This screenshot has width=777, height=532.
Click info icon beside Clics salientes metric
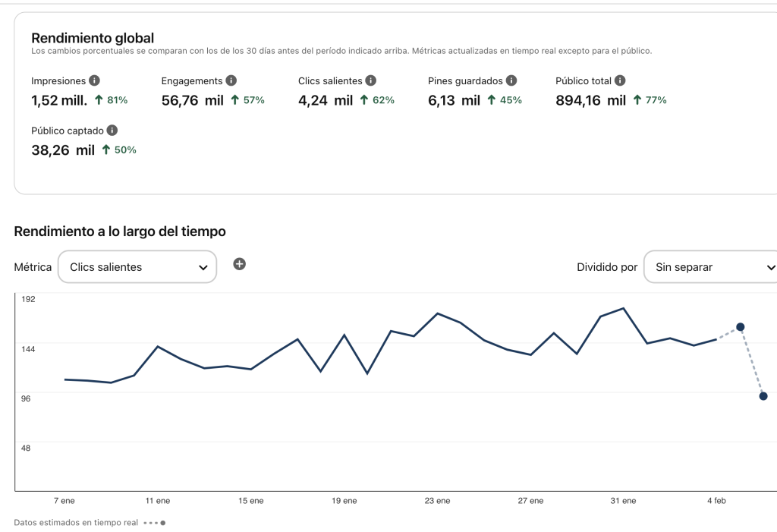pos(370,80)
